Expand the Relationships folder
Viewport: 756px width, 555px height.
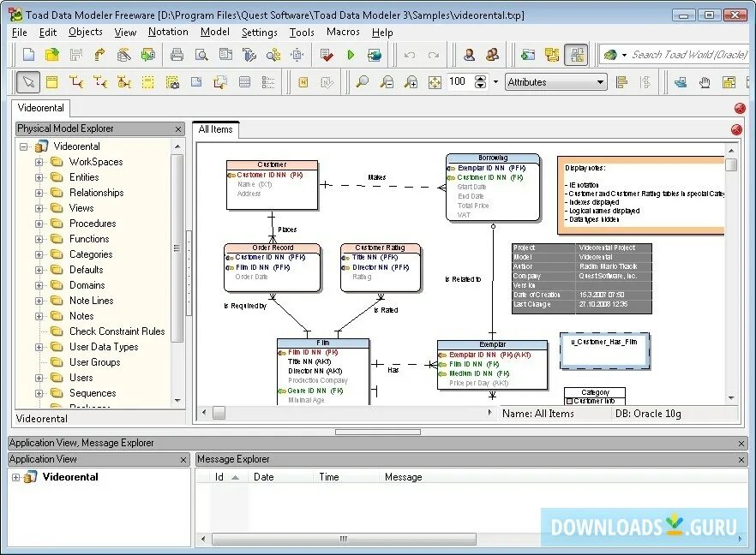(x=39, y=194)
